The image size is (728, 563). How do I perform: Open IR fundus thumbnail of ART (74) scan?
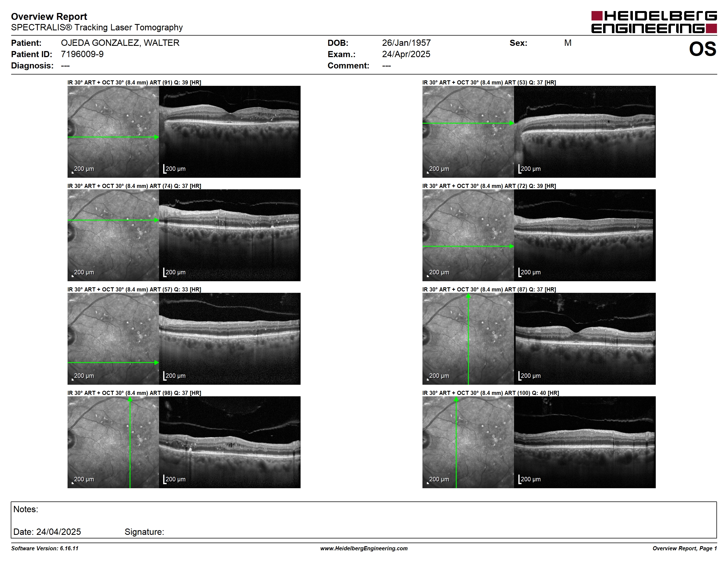coord(113,235)
